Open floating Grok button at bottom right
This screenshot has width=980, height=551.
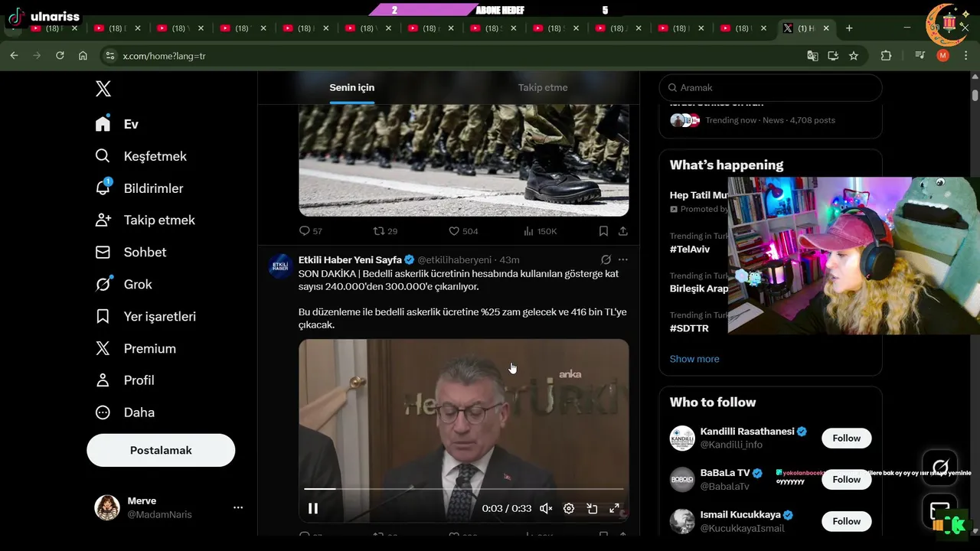click(x=940, y=467)
